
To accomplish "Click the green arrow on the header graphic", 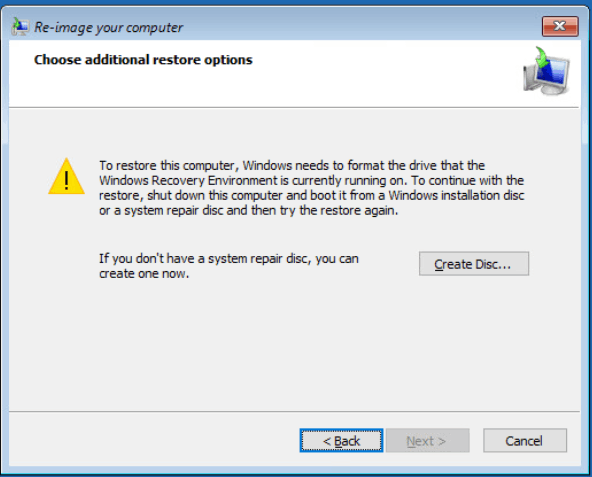I will [542, 57].
